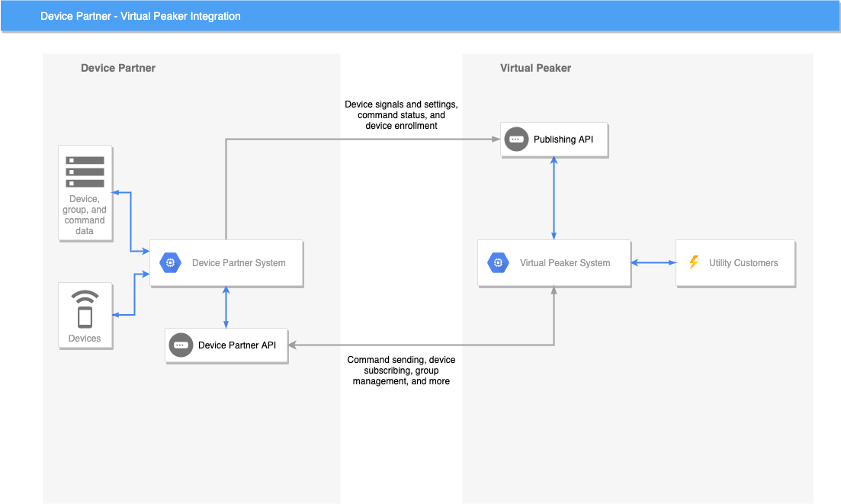Image resolution: width=841 pixels, height=504 pixels.
Task: Click the Utility Customers text label
Action: pos(743,263)
